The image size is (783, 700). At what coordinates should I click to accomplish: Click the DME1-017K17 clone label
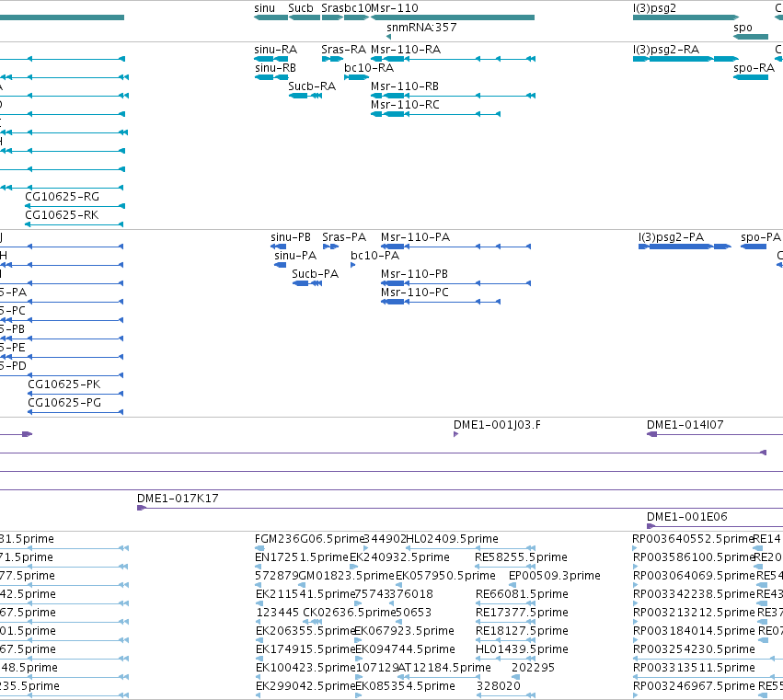pyautogui.click(x=178, y=499)
